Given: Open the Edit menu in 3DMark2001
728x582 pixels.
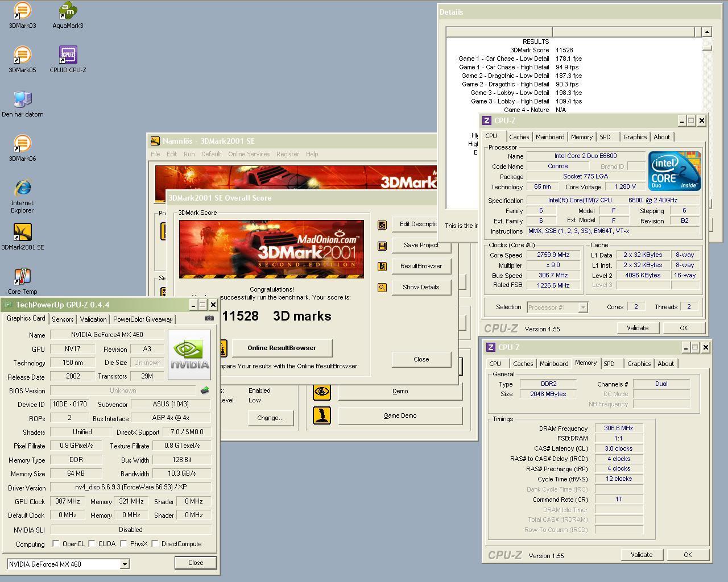Looking at the screenshot, I should click(x=172, y=154).
